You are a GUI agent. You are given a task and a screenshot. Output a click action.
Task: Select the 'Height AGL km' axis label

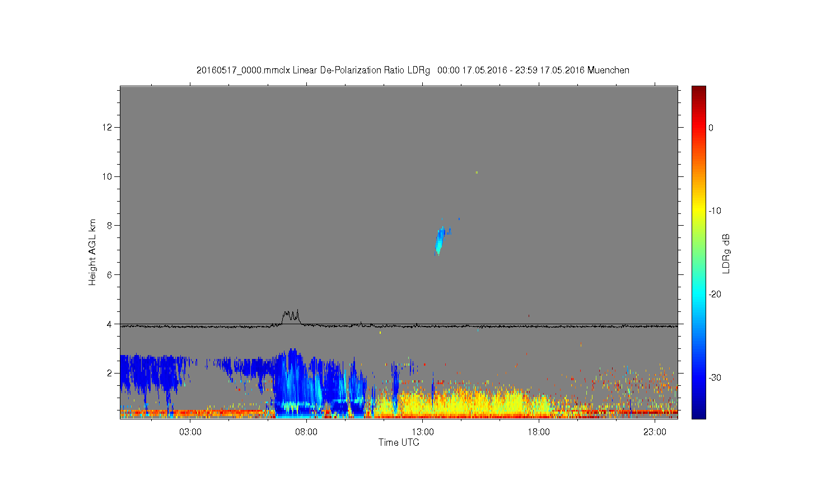coord(92,252)
